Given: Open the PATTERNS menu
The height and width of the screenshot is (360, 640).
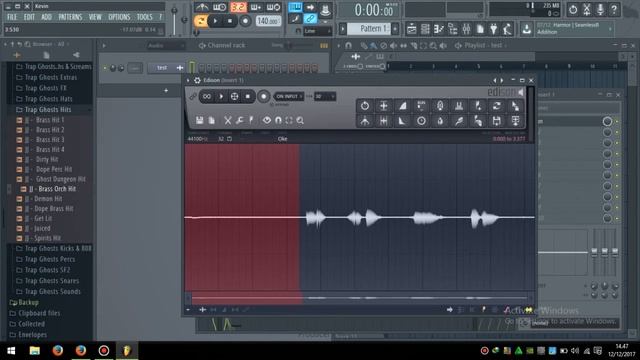Looking at the screenshot, I should 70,17.
